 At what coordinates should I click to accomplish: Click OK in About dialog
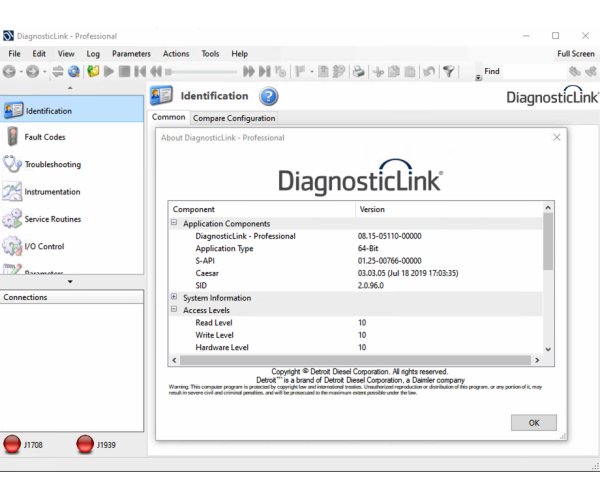click(534, 423)
